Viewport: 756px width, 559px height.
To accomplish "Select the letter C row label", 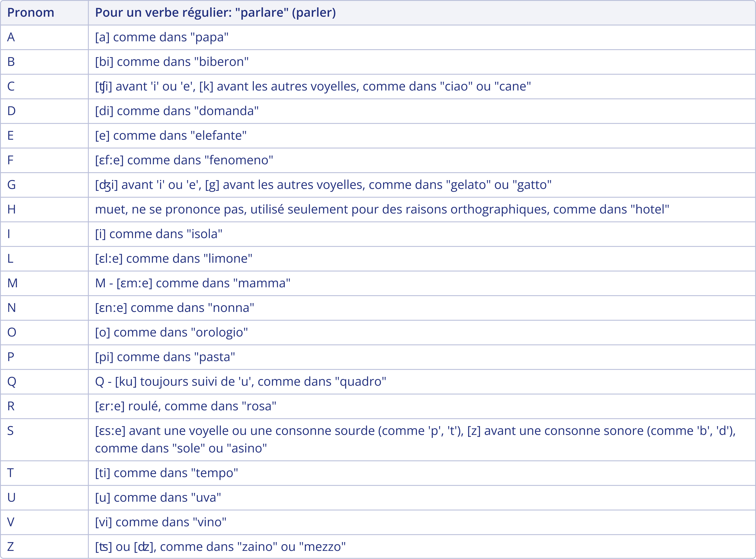I will 11,86.
